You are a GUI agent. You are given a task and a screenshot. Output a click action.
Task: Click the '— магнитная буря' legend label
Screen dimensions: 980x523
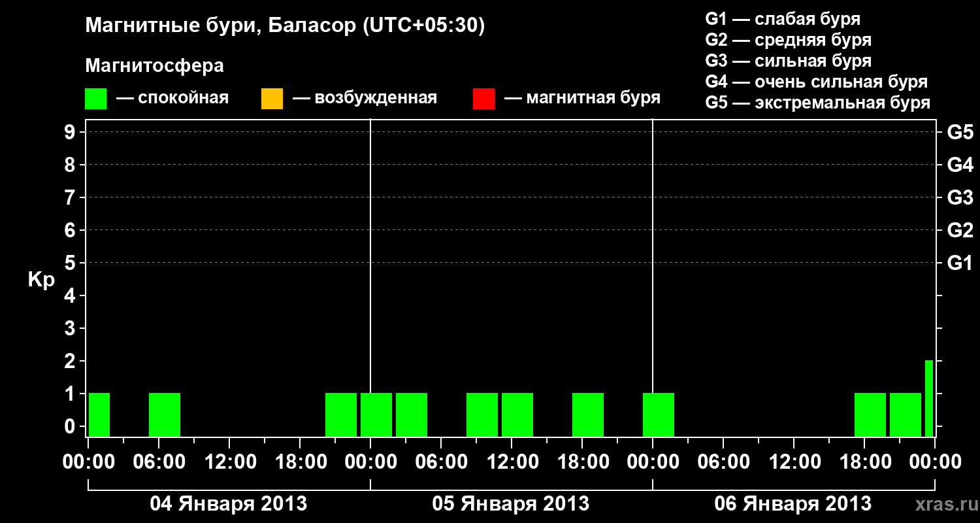pos(583,99)
